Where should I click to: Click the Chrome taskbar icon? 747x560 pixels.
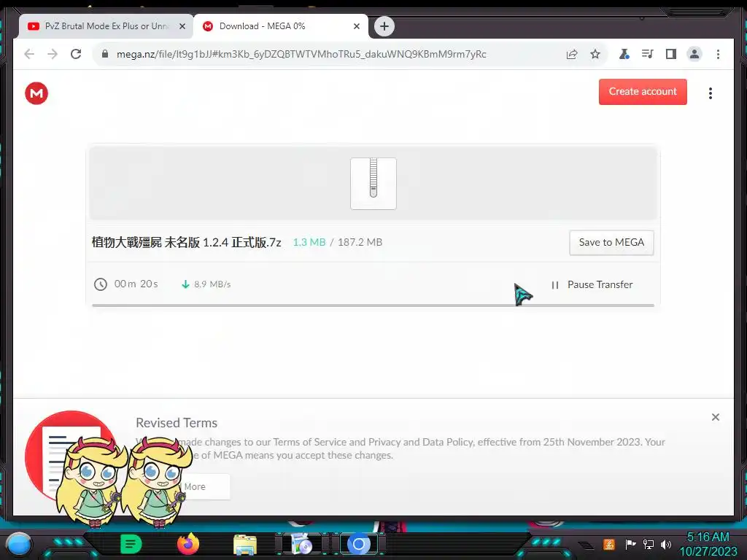point(359,544)
